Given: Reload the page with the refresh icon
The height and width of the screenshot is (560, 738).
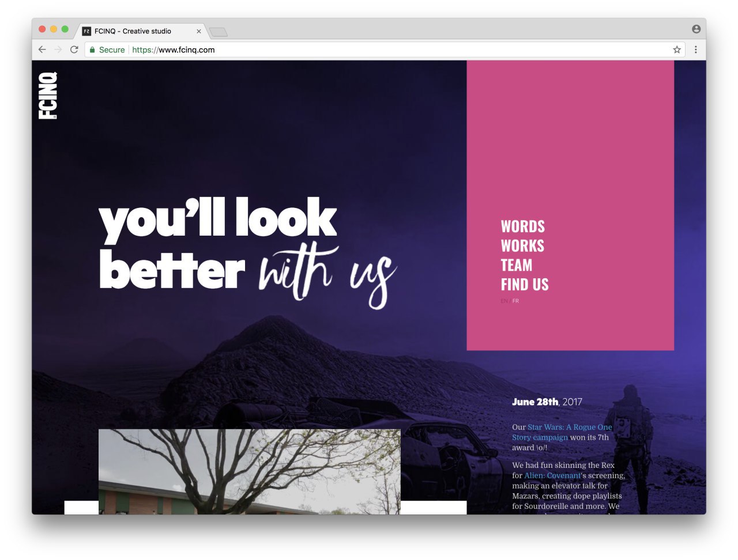Looking at the screenshot, I should click(x=74, y=50).
